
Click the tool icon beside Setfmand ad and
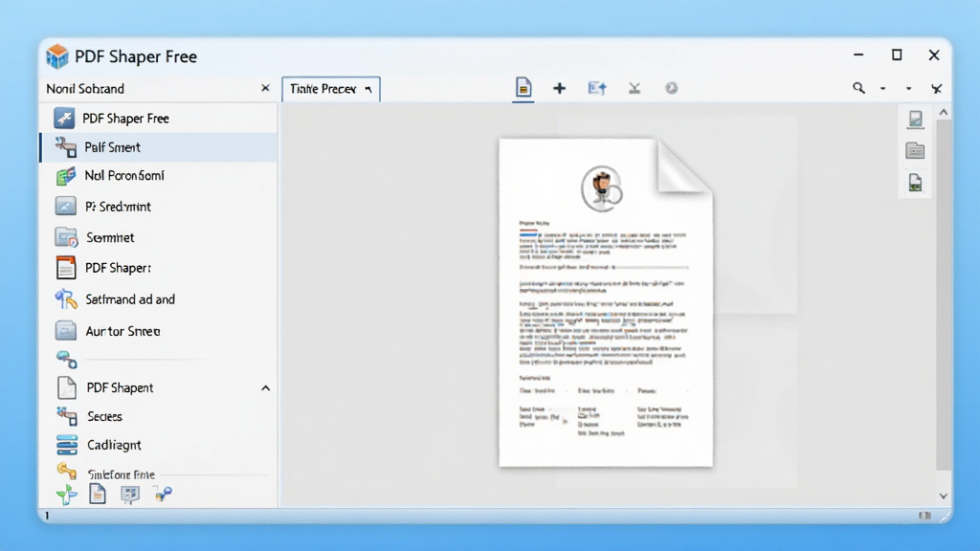66,299
